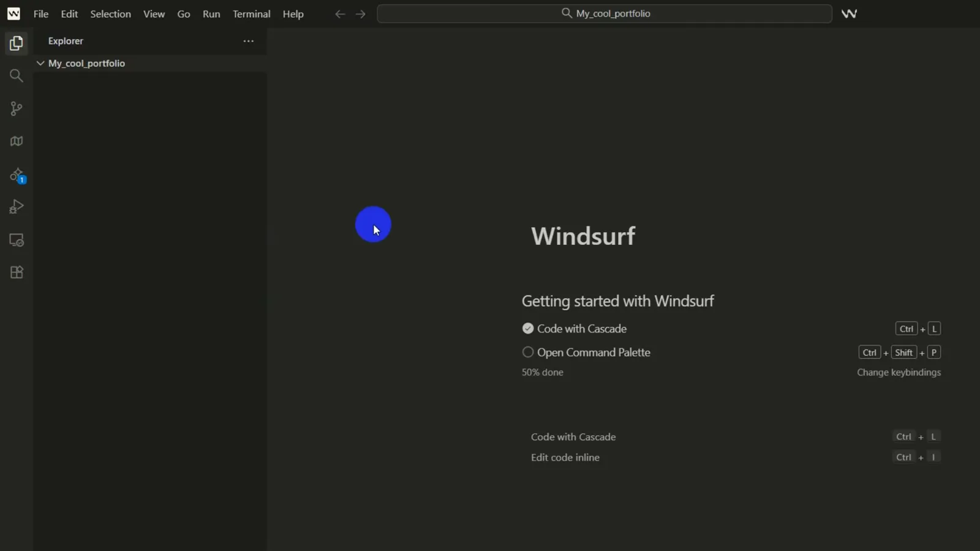Click the lower Code with Cascade shortcut row
Screen dimensions: 980x551
[x=735, y=437]
